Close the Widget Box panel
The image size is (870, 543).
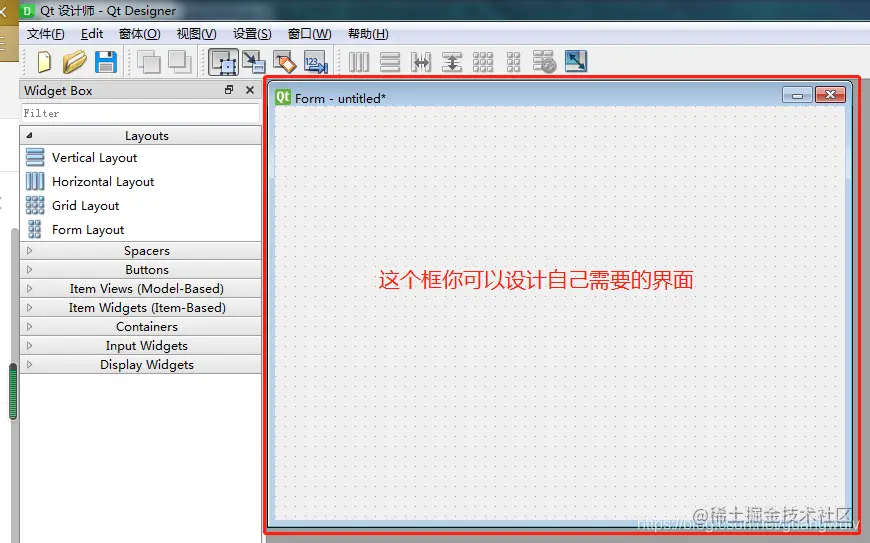click(x=250, y=90)
